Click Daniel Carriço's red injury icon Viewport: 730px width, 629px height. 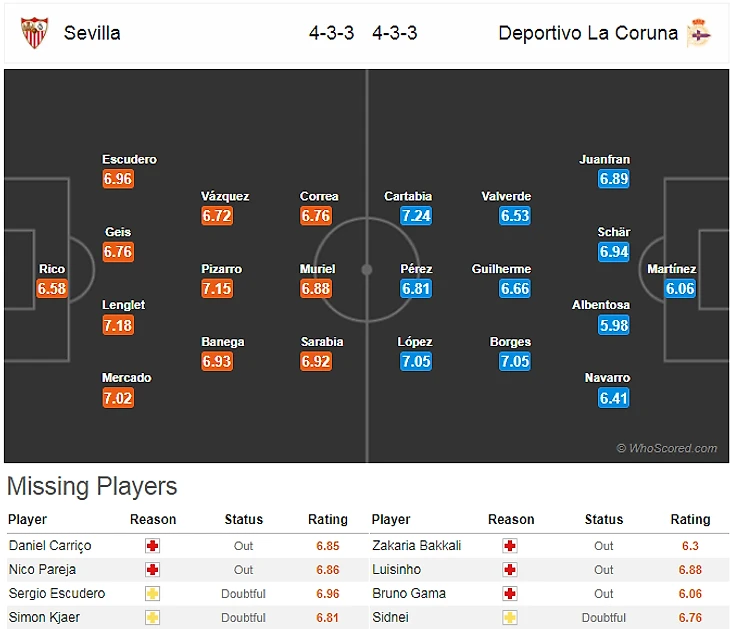tap(152, 546)
